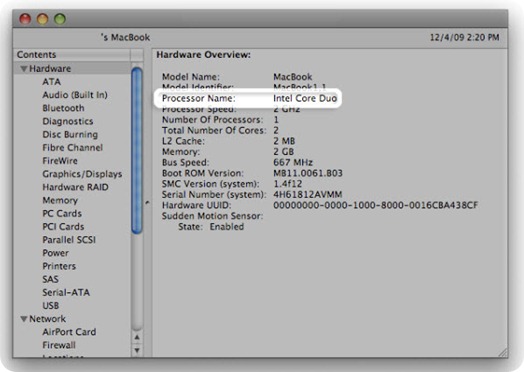Click the Contents column header
The width and height of the screenshot is (524, 372).
(72, 55)
